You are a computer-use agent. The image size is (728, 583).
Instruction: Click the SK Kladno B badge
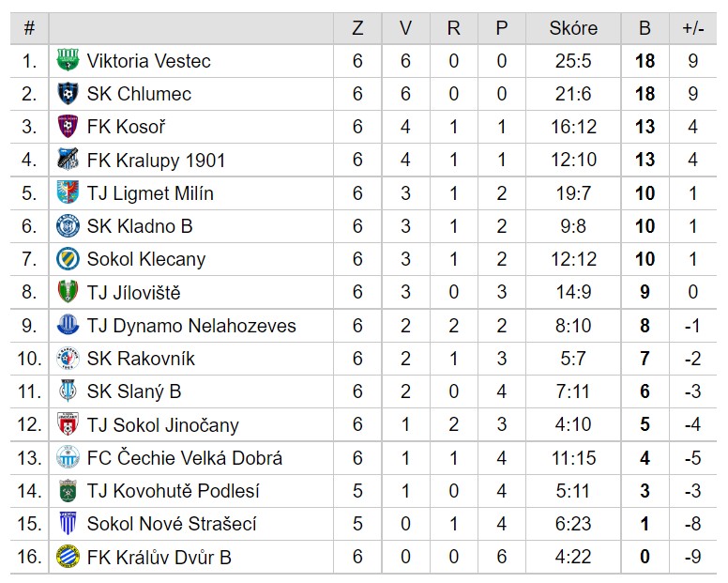pyautogui.click(x=68, y=225)
